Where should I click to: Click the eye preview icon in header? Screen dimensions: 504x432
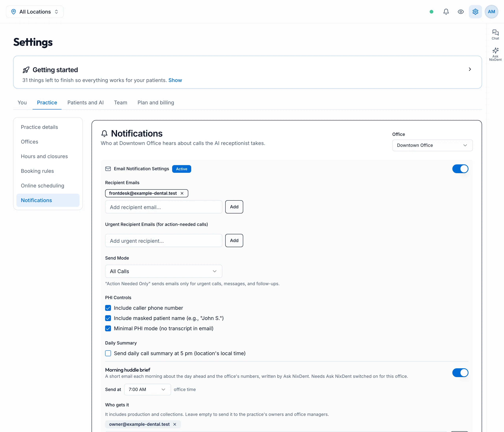pyautogui.click(x=460, y=12)
